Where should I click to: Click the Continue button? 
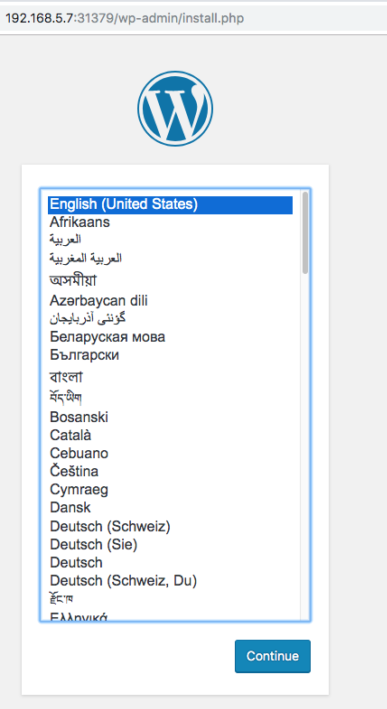[273, 656]
